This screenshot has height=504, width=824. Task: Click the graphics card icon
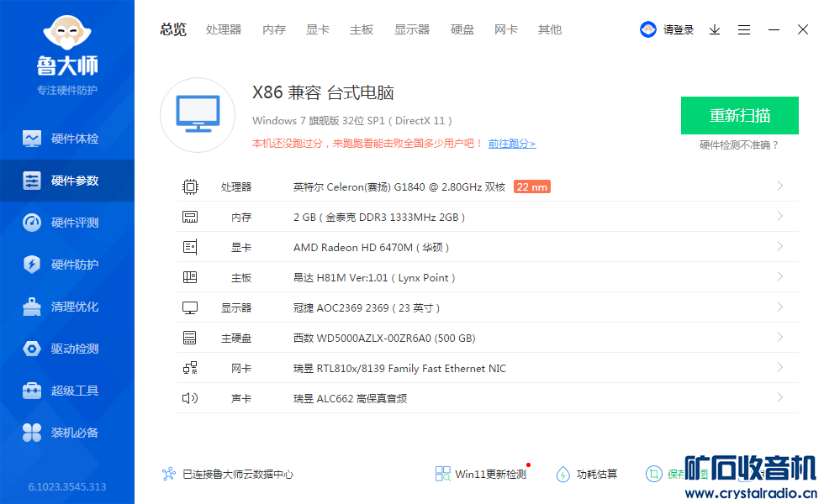click(x=190, y=247)
